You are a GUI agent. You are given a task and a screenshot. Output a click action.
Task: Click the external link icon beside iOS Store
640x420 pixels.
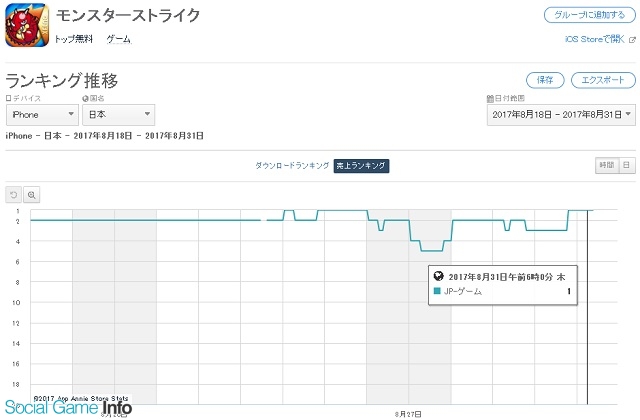(631, 40)
